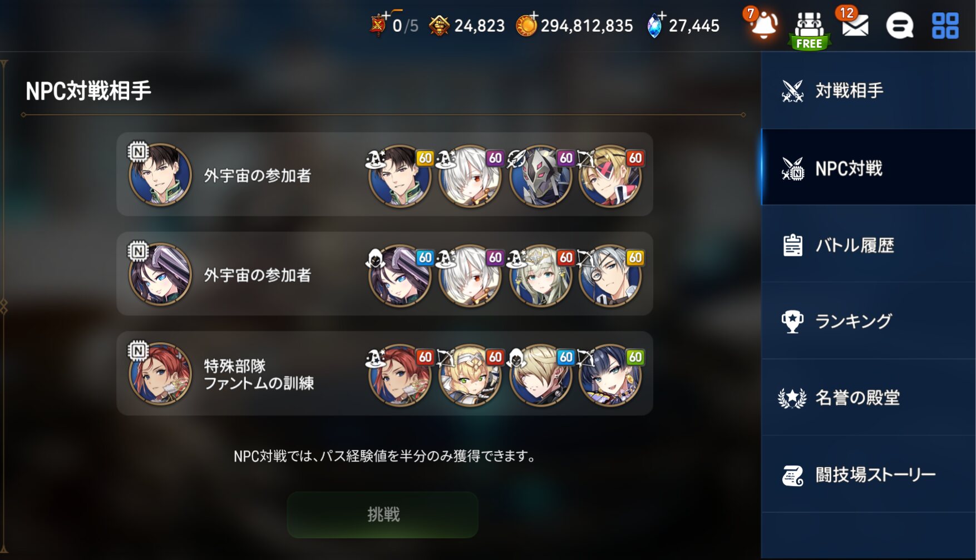Open the ランキング tab
Image resolution: width=976 pixels, height=560 pixels.
868,321
